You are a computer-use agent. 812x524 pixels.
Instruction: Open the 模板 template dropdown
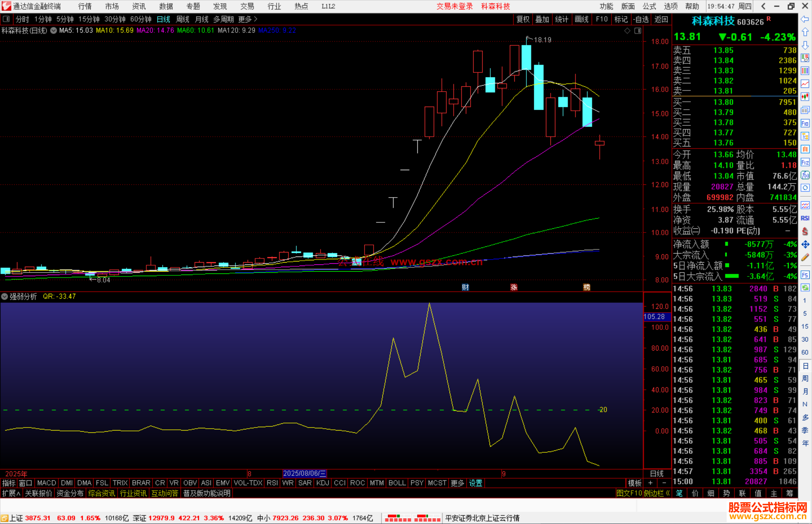pyautogui.click(x=635, y=483)
